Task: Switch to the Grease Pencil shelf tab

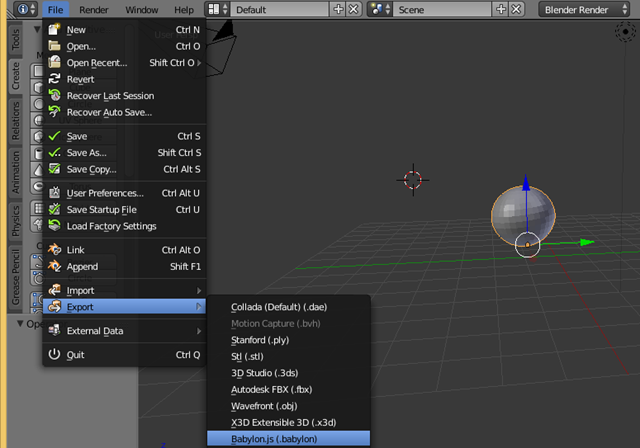Action: 16,277
